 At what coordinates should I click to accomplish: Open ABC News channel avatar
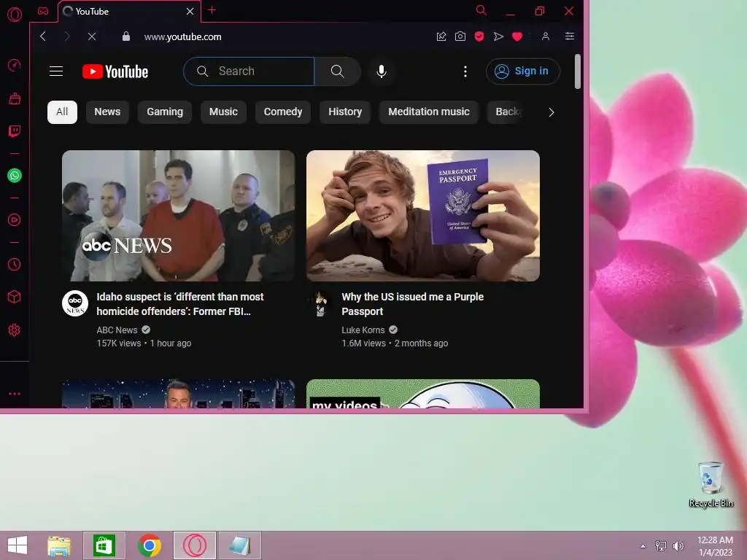click(x=75, y=303)
